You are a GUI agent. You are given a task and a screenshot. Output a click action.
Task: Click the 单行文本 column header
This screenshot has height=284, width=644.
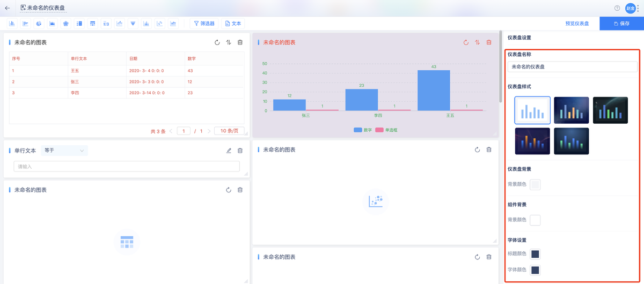tap(79, 58)
